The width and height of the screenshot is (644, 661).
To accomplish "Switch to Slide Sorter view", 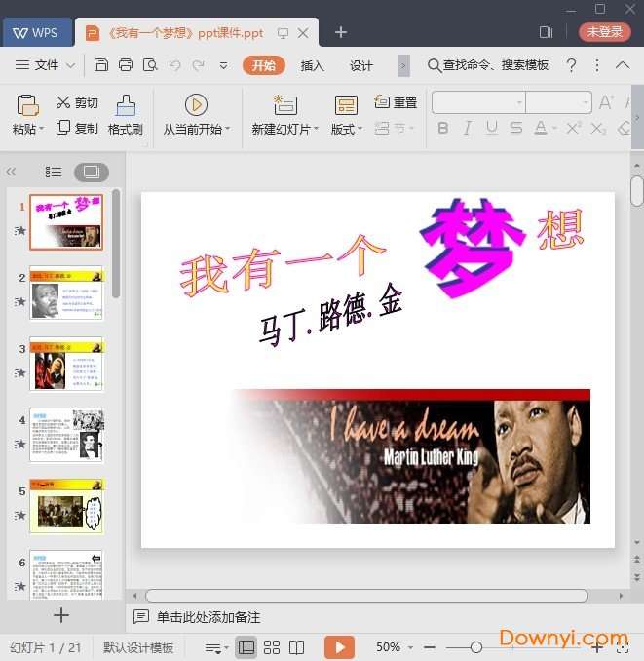I will click(x=272, y=647).
